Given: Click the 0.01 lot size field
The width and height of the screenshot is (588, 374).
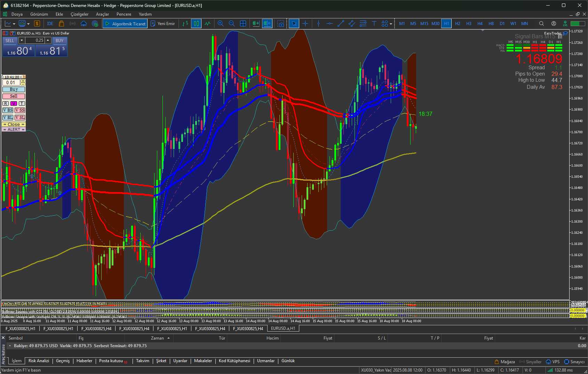Looking at the screenshot, I should [x=11, y=82].
